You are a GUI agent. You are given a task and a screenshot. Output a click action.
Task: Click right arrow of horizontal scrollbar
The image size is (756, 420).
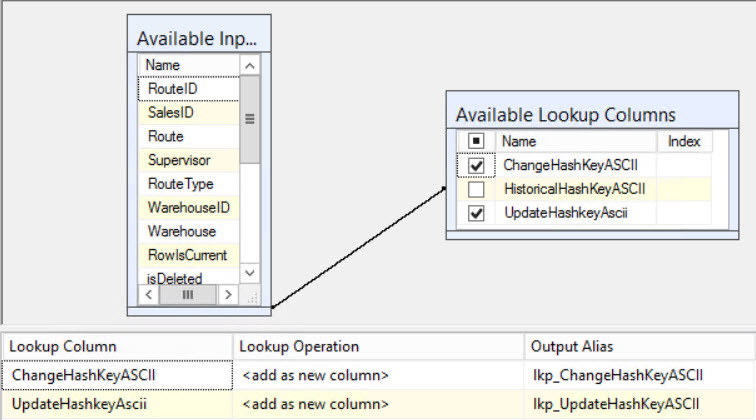(228, 295)
